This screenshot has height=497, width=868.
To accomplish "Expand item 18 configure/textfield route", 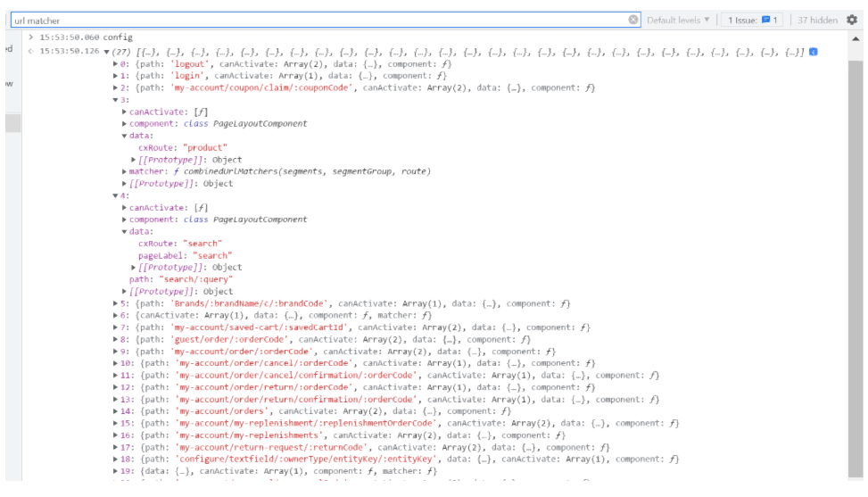I will 115,460.
